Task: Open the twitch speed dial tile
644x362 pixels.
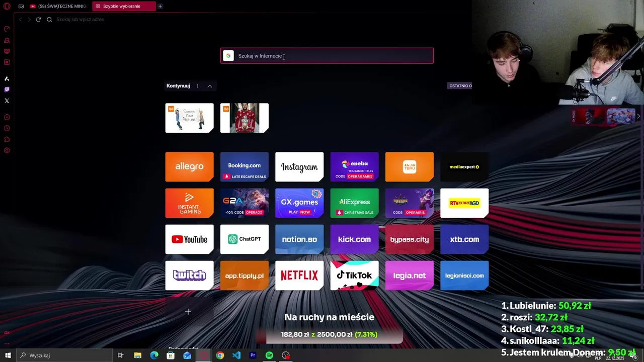Action: point(189,276)
